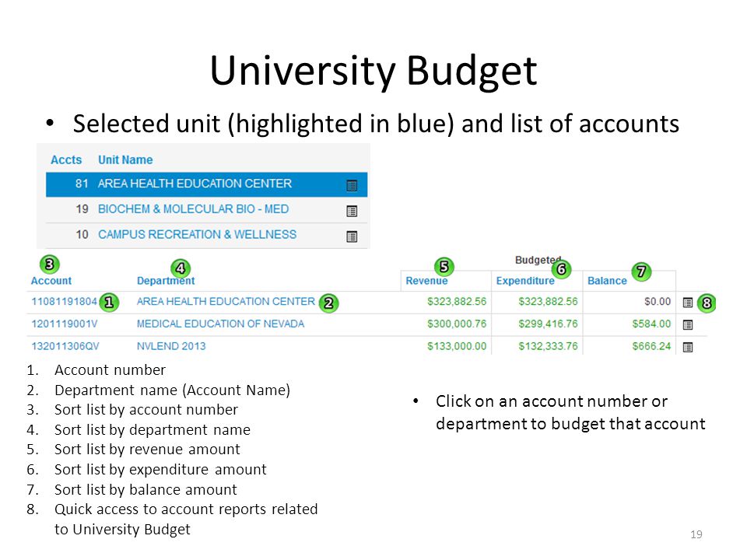The image size is (747, 560).
Task: Click balance value $0.00
Action: tap(658, 302)
